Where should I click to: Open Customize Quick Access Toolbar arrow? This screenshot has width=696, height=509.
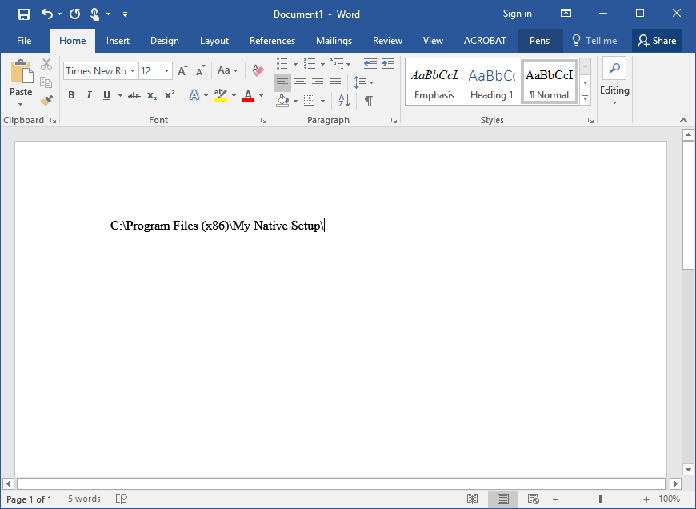125,15
